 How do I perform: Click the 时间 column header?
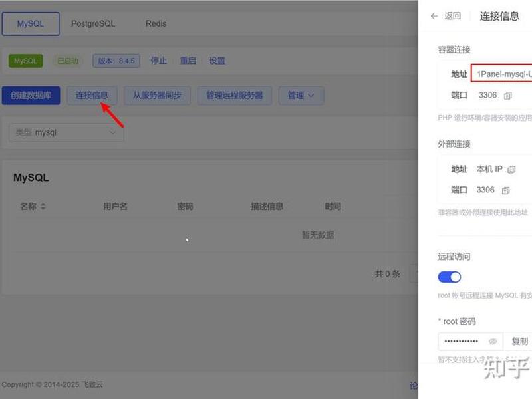tap(333, 206)
